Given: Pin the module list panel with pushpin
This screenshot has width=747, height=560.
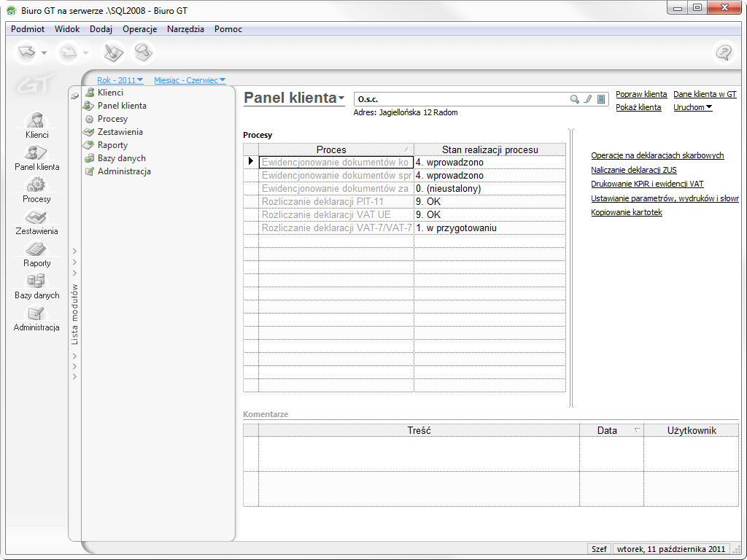Looking at the screenshot, I should [74, 96].
